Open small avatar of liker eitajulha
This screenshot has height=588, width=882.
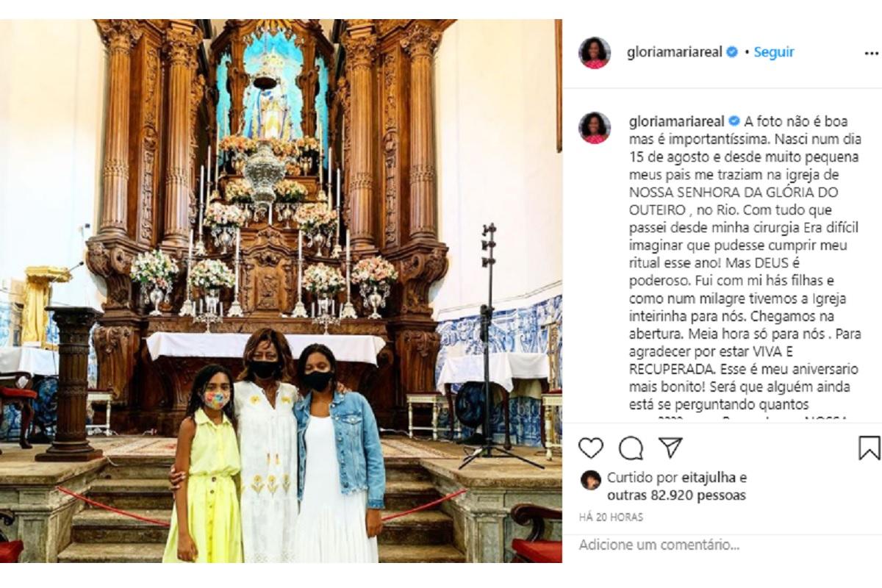click(x=590, y=480)
